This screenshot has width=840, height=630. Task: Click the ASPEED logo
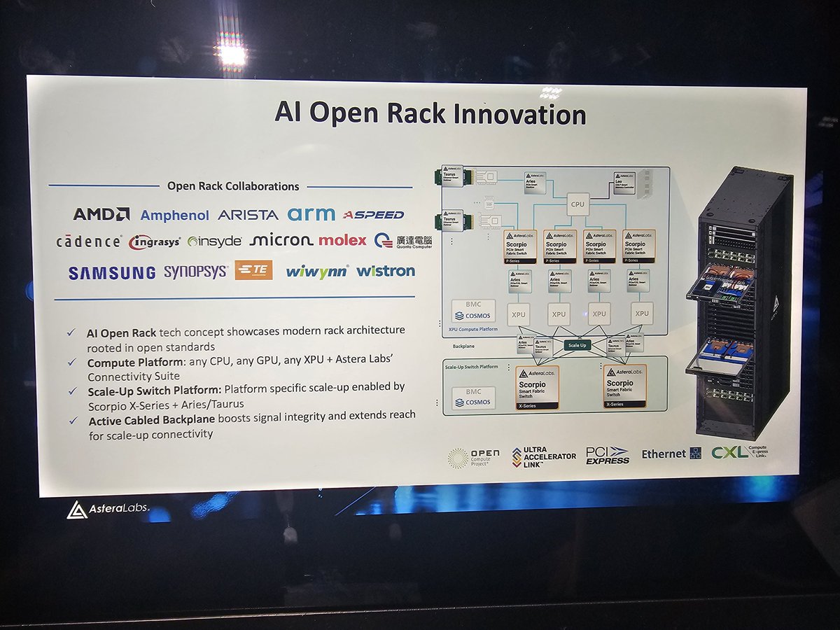pos(373,214)
